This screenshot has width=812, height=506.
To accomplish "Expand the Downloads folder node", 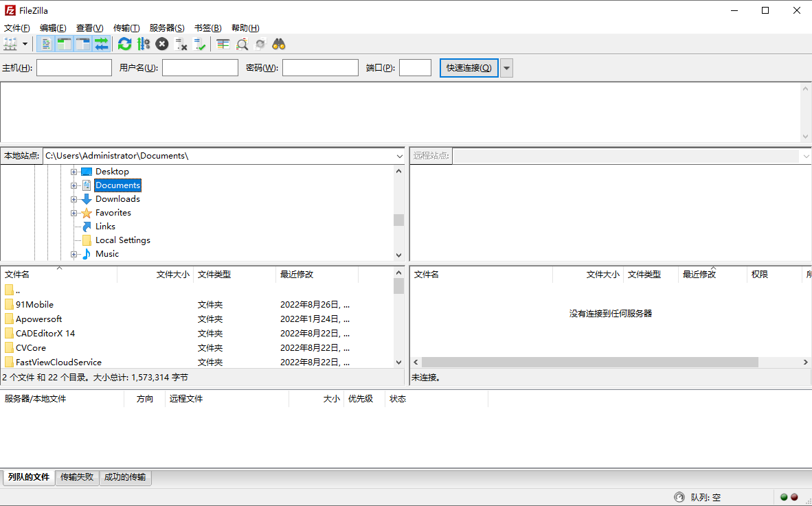I will (74, 198).
